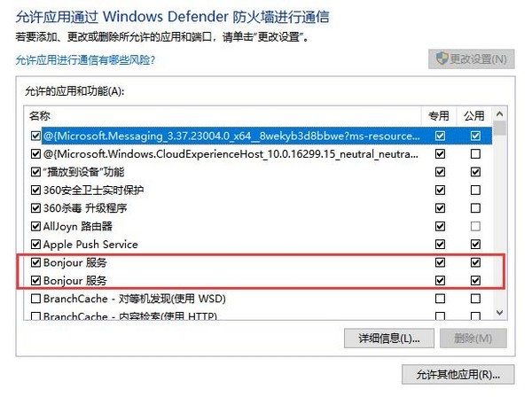Click the 详细信息 button
Screen dimensions: 532x405
388,339
